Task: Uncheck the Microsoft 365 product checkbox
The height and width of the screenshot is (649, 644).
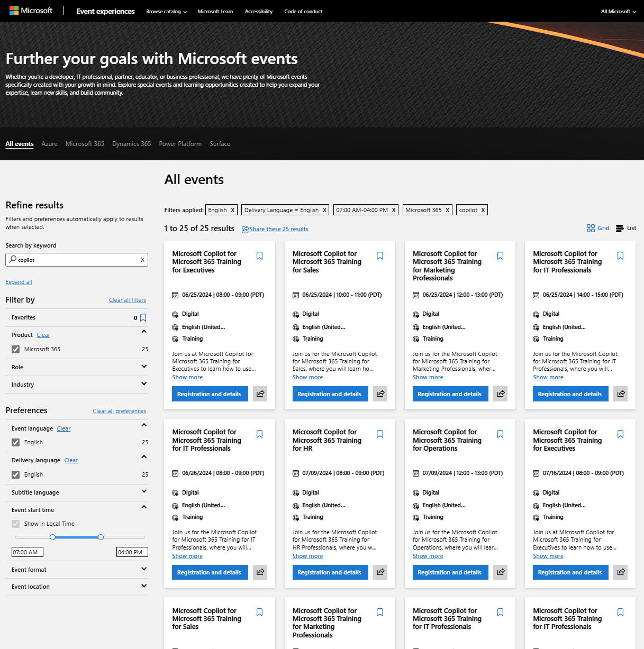Action: (x=16, y=349)
